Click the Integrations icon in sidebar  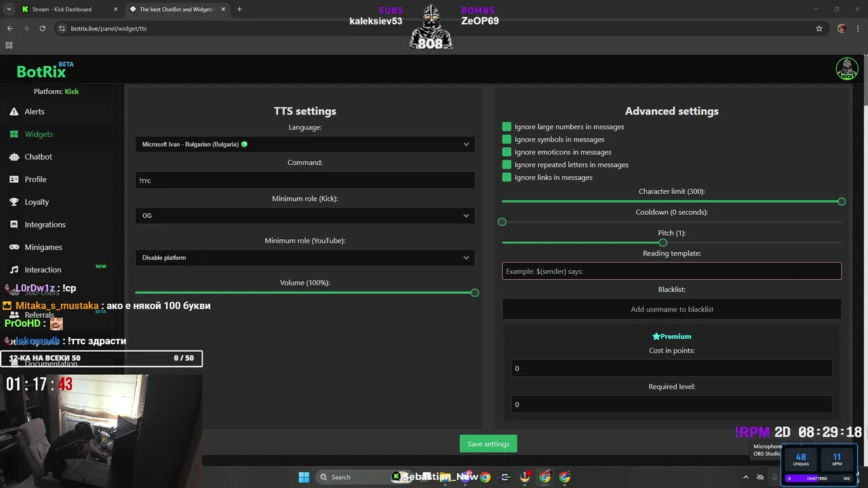click(x=14, y=224)
